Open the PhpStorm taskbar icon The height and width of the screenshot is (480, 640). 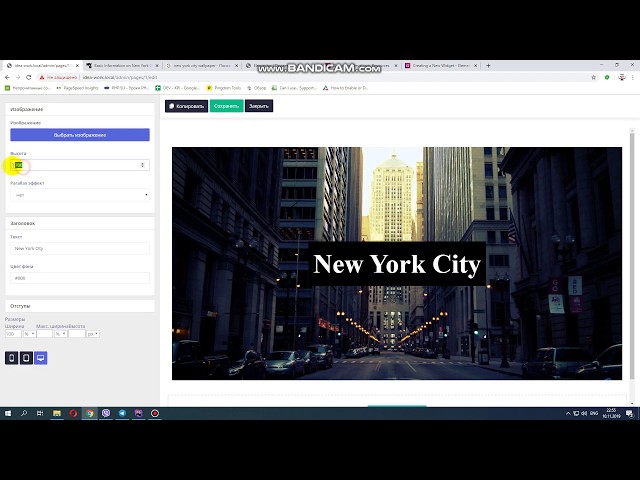tap(138, 413)
